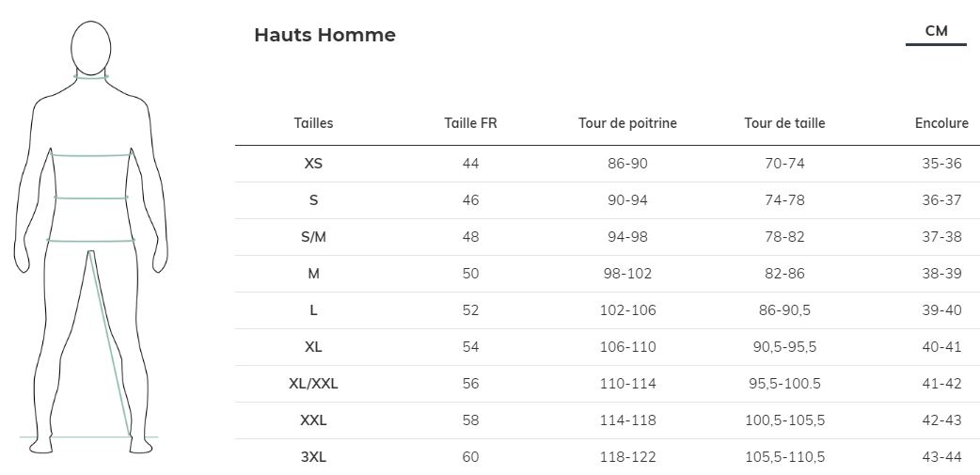Click the neck measurement line on figure
The height and width of the screenshot is (475, 980).
[x=91, y=77]
